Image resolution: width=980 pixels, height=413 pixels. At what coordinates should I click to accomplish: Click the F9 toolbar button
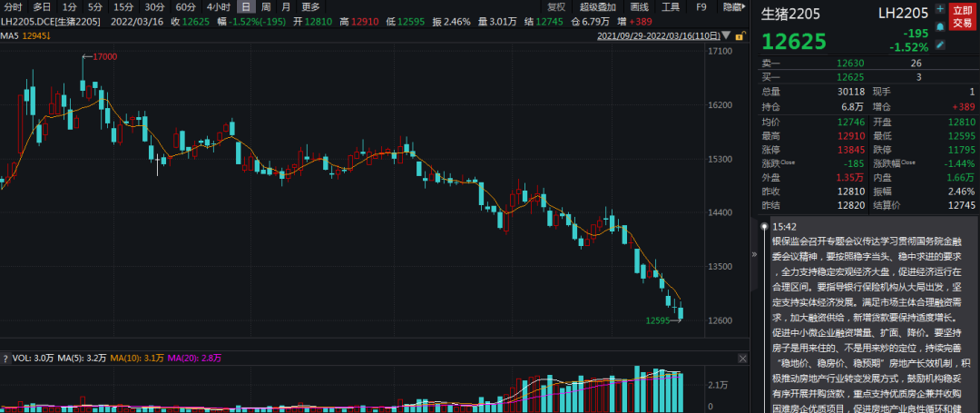[701, 7]
